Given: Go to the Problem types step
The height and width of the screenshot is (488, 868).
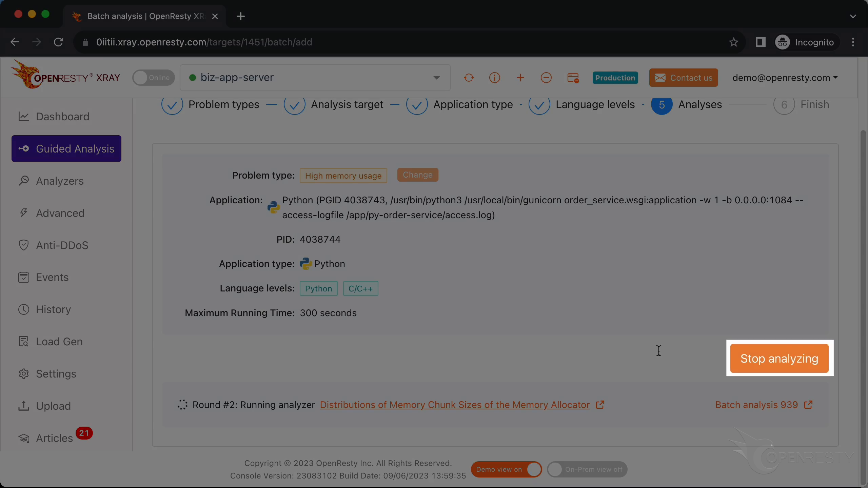Looking at the screenshot, I should 210,104.
